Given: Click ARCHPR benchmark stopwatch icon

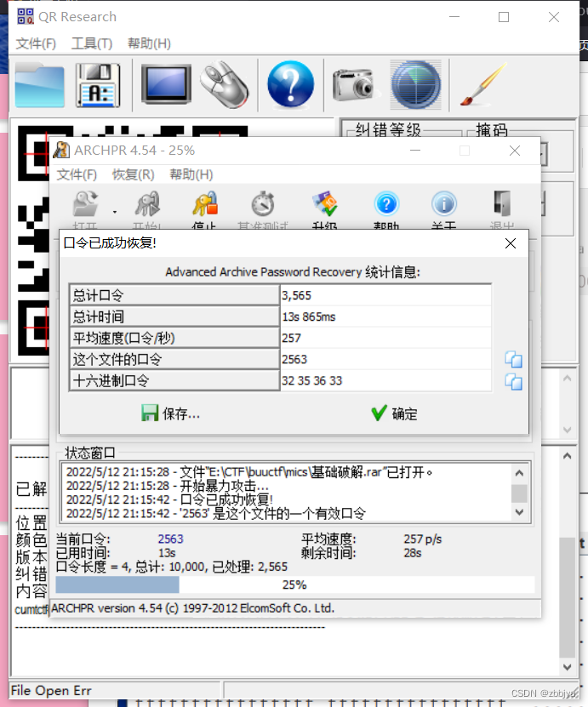Looking at the screenshot, I should tap(263, 209).
